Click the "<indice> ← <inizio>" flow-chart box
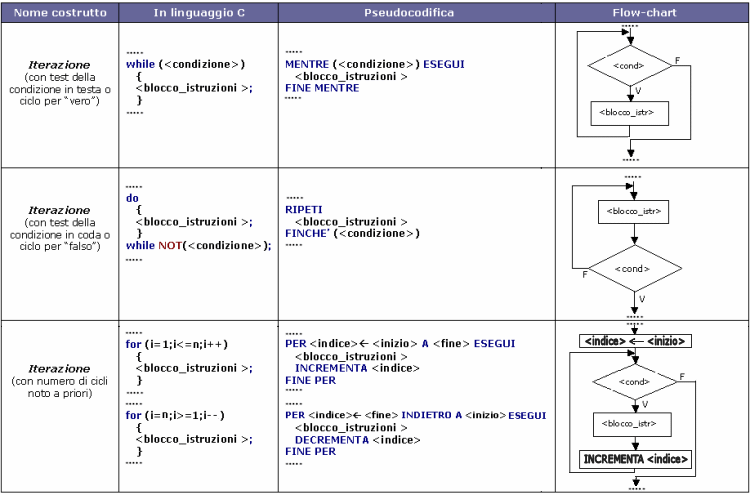The image size is (750, 495). coord(635,341)
